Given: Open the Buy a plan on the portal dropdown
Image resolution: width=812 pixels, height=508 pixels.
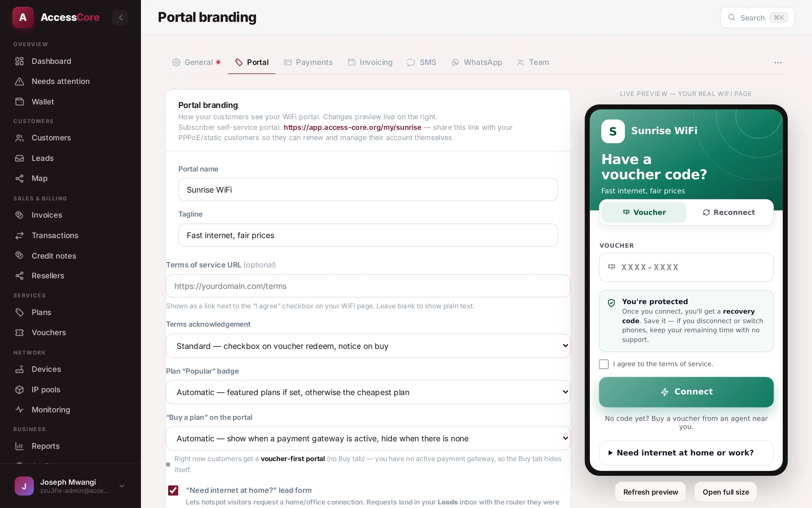Looking at the screenshot, I should coord(368,438).
